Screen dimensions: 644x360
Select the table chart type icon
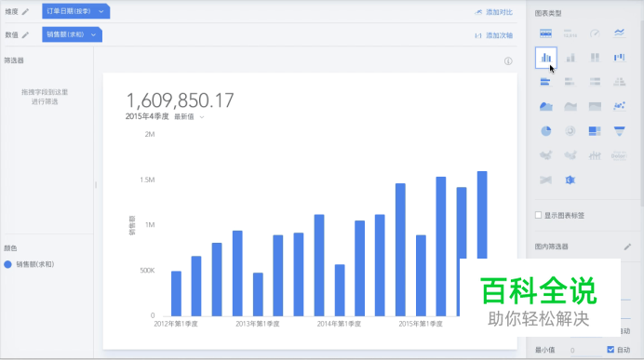pos(545,33)
